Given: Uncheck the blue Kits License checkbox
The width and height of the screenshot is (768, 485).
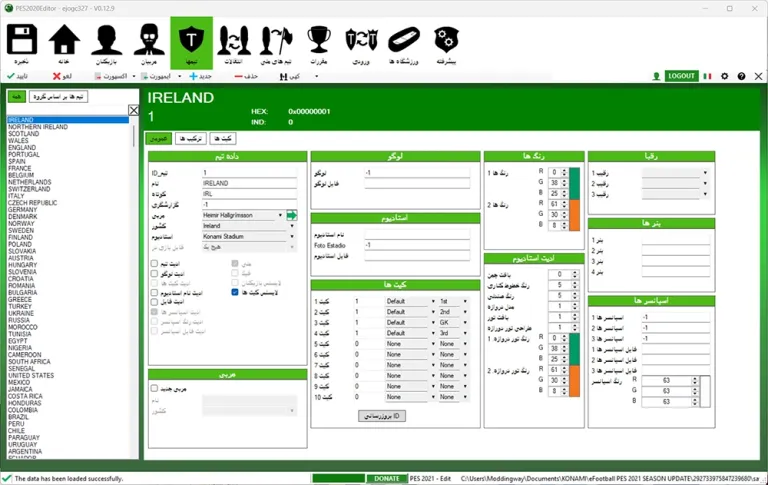Looking at the screenshot, I should click(235, 292).
